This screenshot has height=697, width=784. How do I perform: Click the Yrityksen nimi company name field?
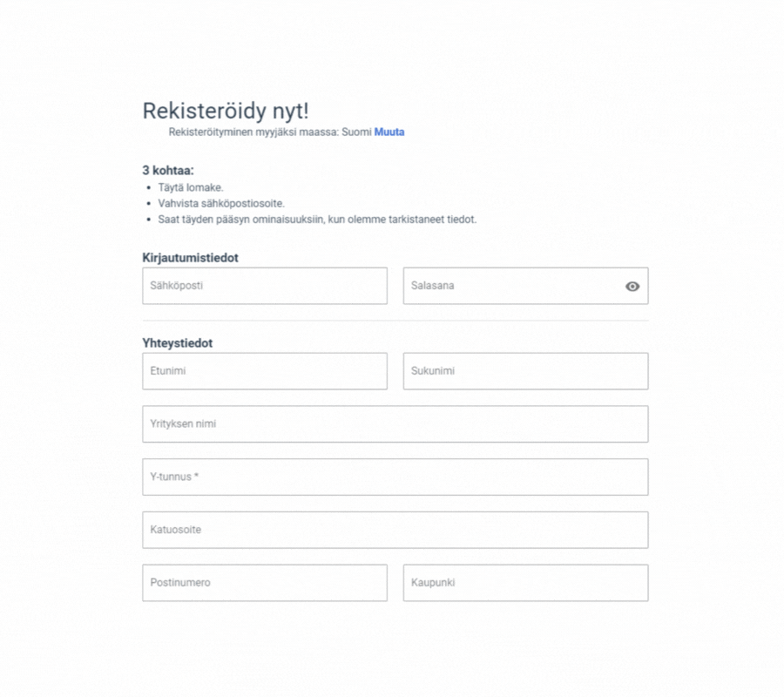click(395, 424)
